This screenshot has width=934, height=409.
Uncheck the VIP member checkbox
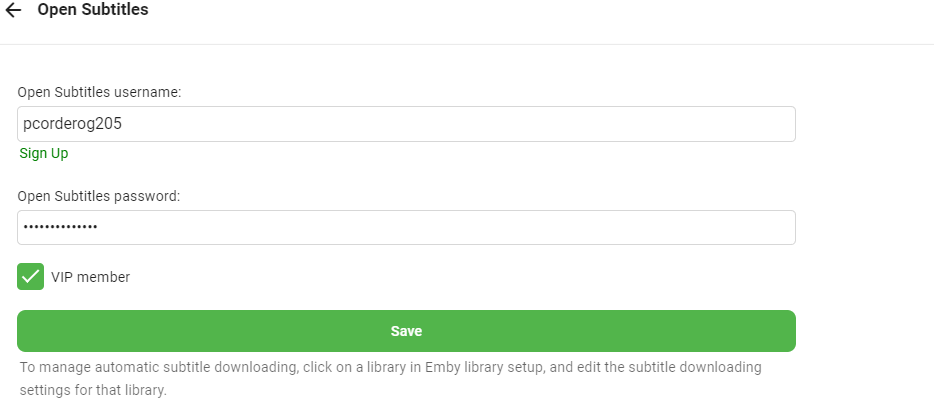point(31,277)
